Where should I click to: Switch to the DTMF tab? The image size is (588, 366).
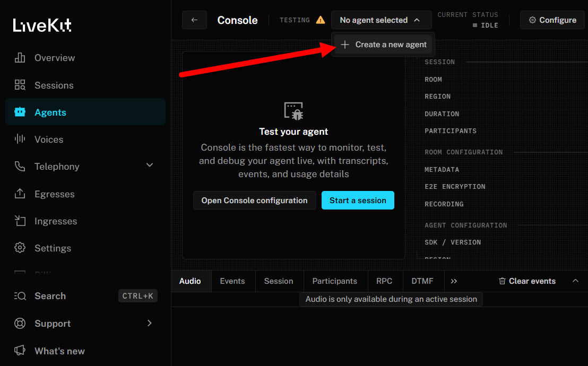pyautogui.click(x=422, y=281)
